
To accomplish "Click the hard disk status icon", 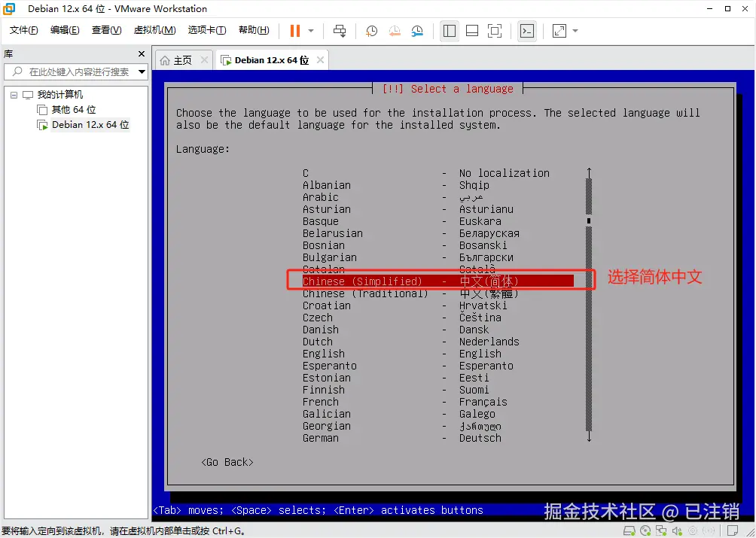I will (x=629, y=530).
